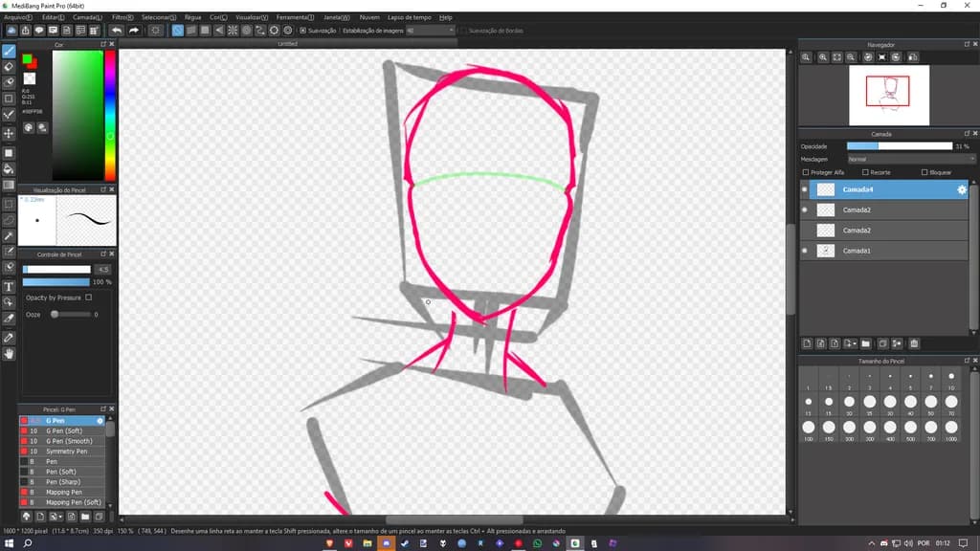
Task: Toggle Opacity by Pressure checkbox
Action: click(x=89, y=298)
